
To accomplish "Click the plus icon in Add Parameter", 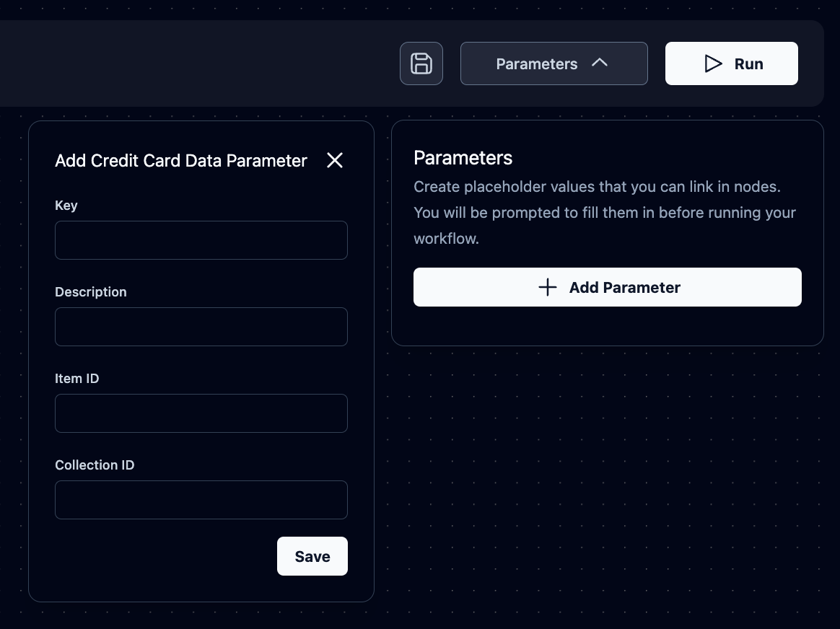I will 548,287.
